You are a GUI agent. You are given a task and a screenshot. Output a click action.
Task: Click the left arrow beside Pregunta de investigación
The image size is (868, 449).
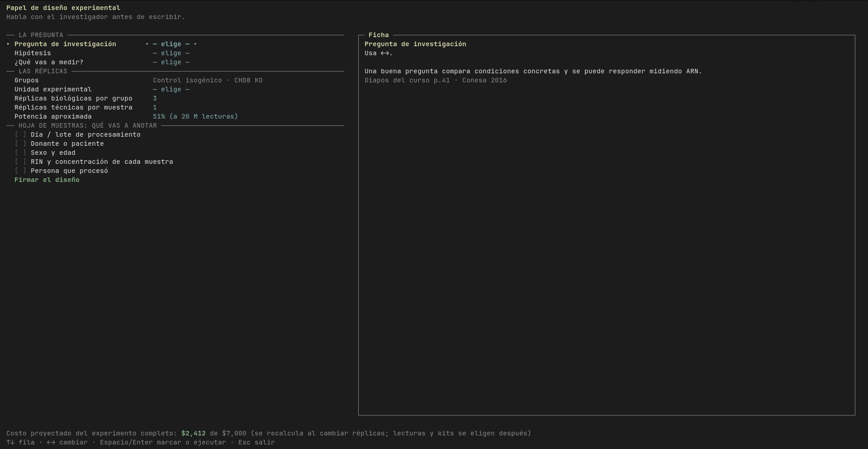click(x=147, y=44)
